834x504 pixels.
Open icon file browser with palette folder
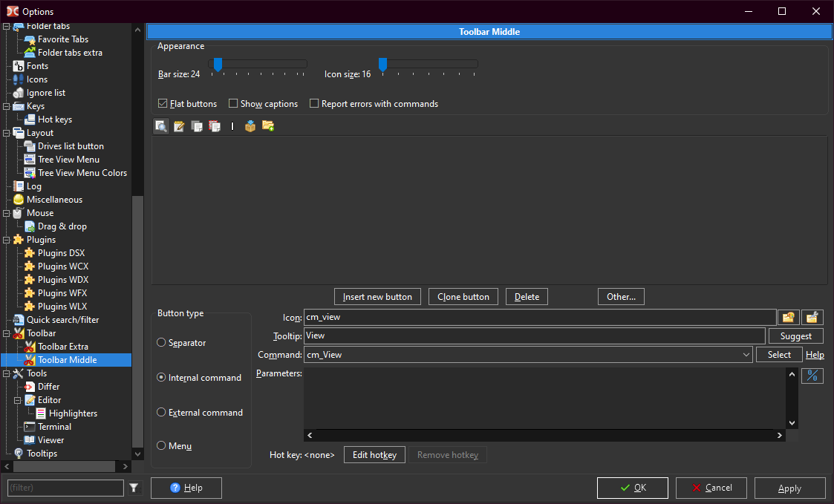(x=787, y=318)
